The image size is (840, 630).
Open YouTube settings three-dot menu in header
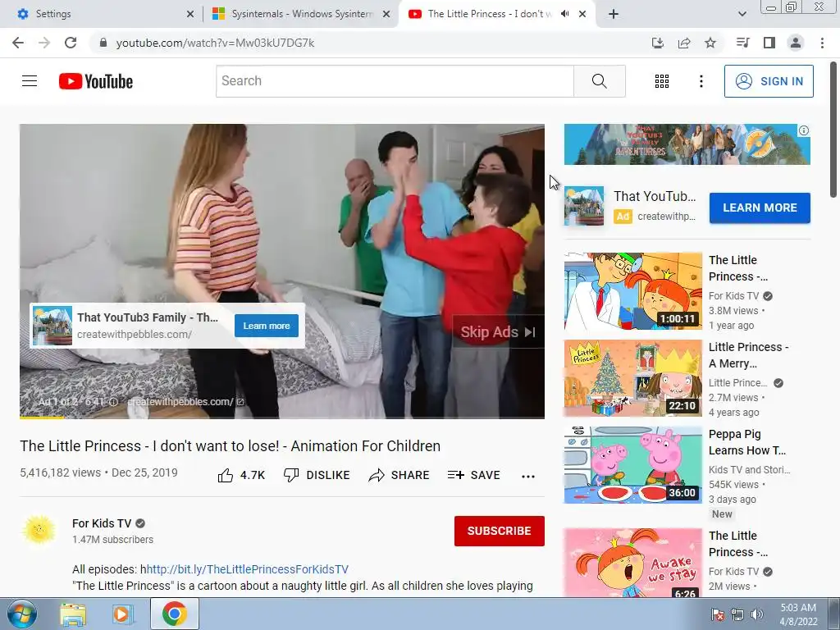coord(701,81)
